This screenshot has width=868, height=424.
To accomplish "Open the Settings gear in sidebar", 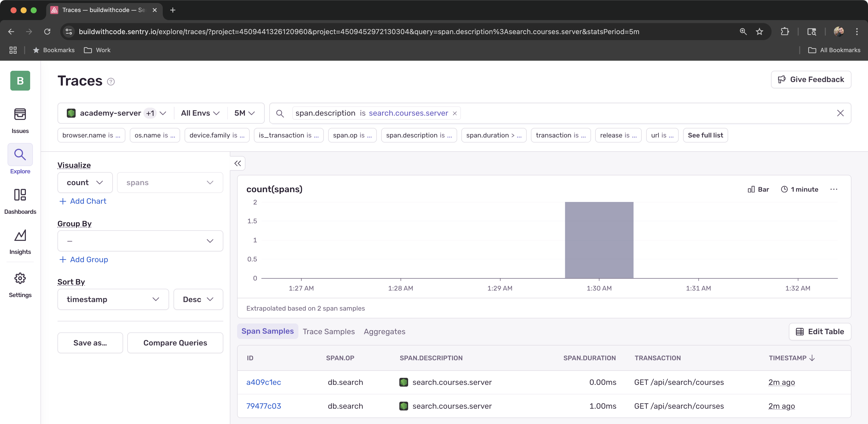I will [20, 285].
